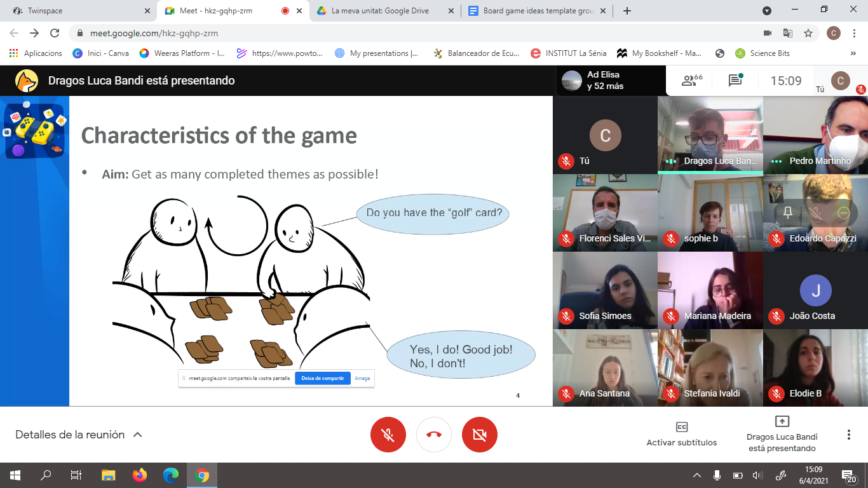Screen dimensions: 868x488
Task: Reload the Meet page
Action: pyautogui.click(x=55, y=33)
